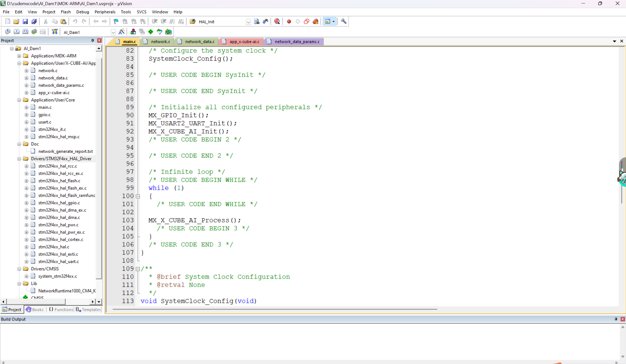Click the Rebuild all target files icon
Image resolution: width=626 pixels, height=364 pixels.
[x=25, y=32]
